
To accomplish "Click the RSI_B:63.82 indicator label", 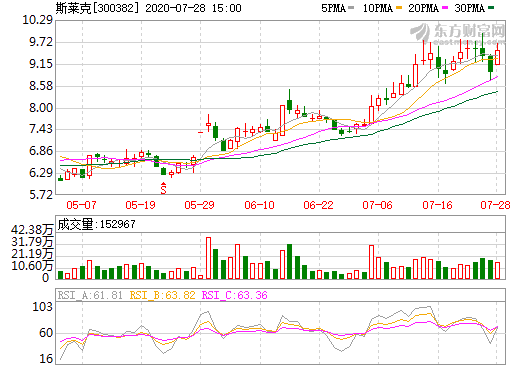I will pos(162,295).
